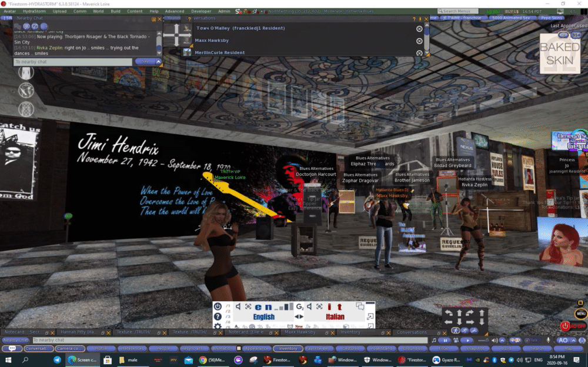Open the Preferences toolbar button
The width and height of the screenshot is (588, 367).
coord(132,349)
